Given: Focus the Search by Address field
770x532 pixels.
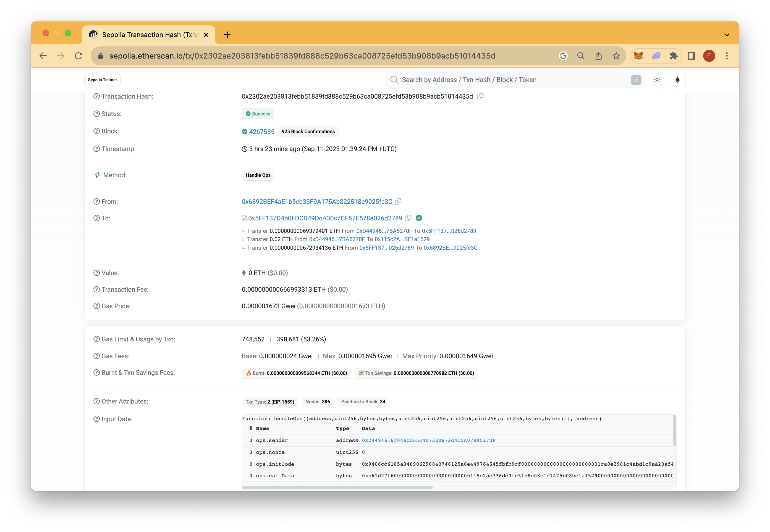Looking at the screenshot, I should [515, 80].
